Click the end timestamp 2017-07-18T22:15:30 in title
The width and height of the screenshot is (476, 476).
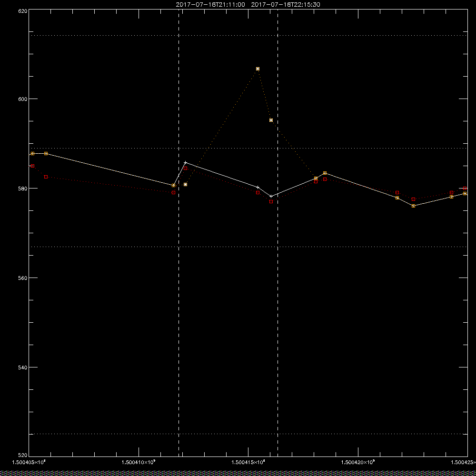[x=286, y=5]
